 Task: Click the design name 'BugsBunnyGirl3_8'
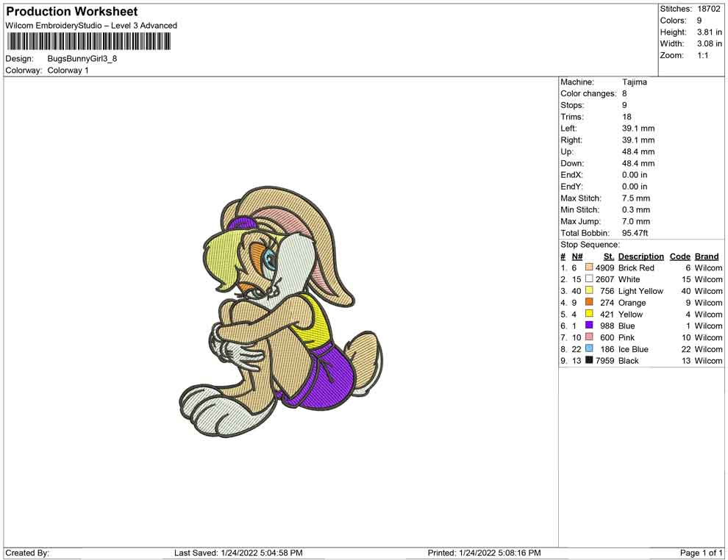82,59
